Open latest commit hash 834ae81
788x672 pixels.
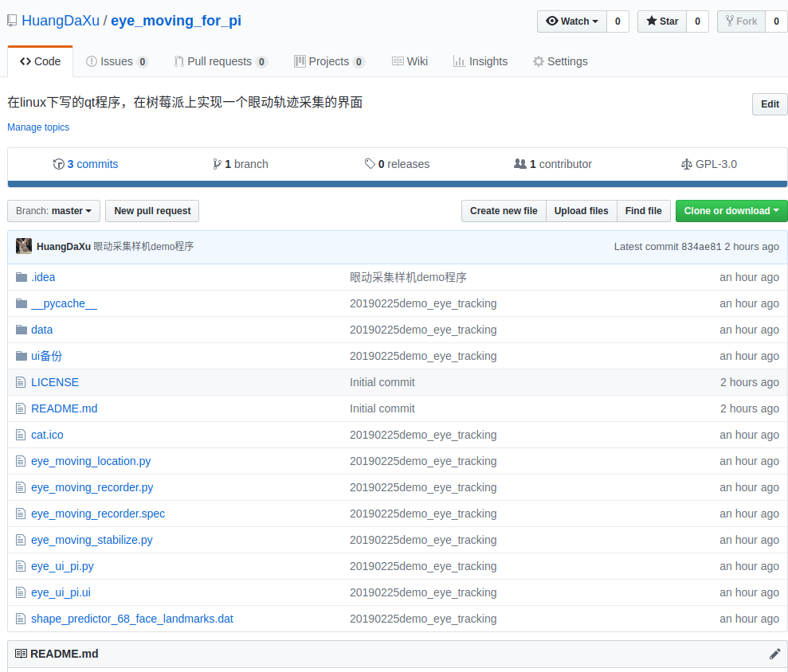[701, 247]
